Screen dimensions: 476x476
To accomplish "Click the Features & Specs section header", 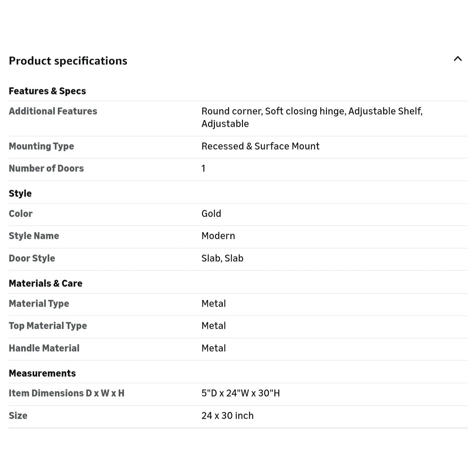I will click(47, 91).
